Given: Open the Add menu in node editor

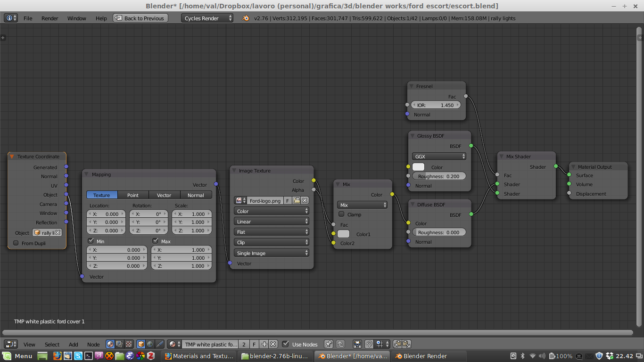Looking at the screenshot, I should [x=74, y=345].
